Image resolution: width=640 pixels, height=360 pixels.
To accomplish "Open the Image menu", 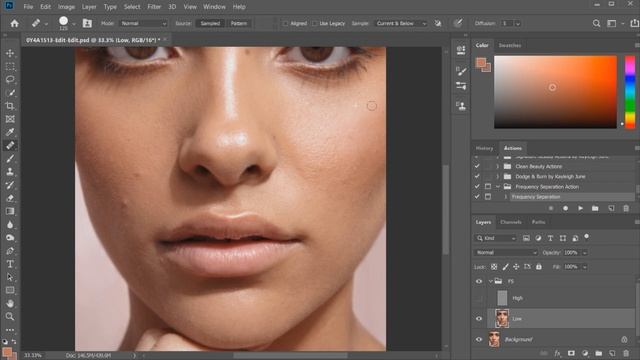I will (66, 7).
